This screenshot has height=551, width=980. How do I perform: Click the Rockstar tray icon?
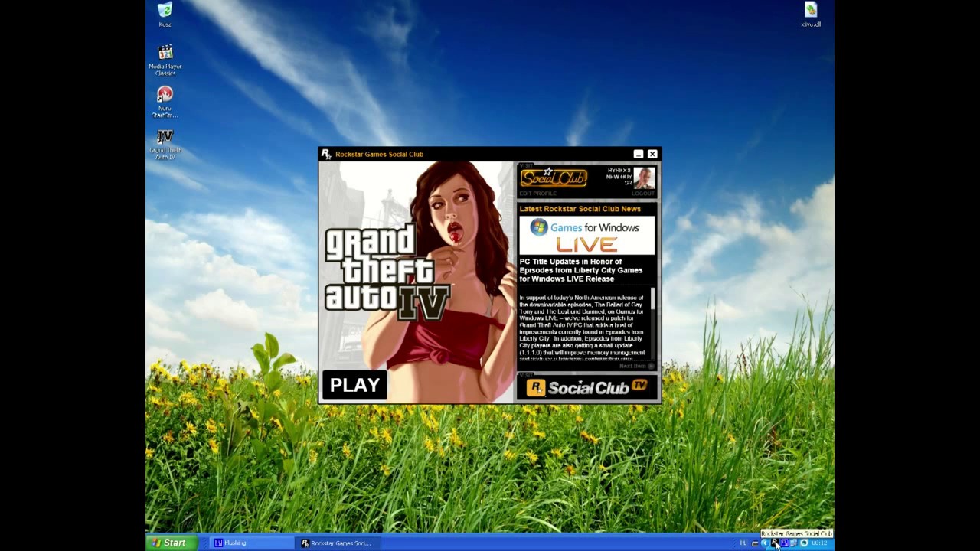point(775,543)
